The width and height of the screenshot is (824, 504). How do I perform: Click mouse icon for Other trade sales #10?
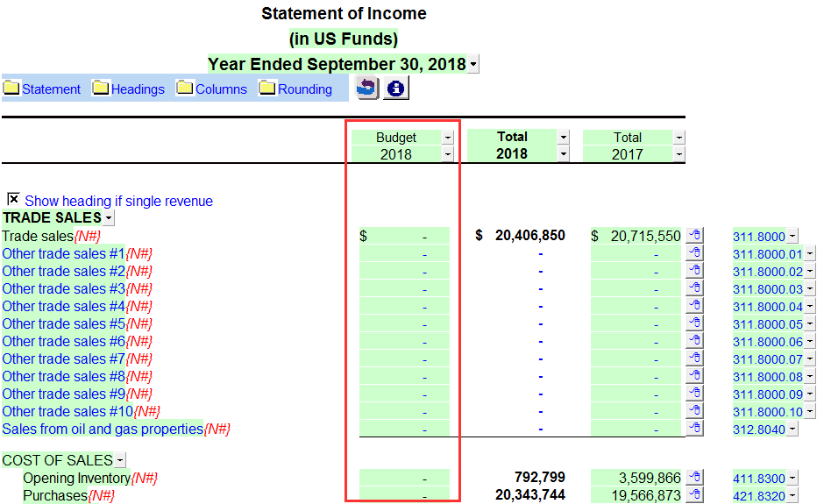click(x=695, y=411)
